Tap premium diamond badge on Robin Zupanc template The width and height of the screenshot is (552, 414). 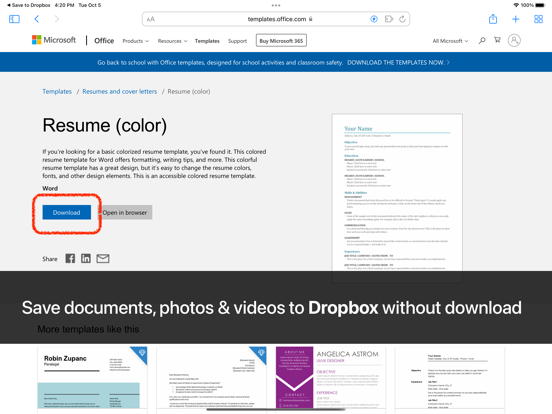[141, 353]
